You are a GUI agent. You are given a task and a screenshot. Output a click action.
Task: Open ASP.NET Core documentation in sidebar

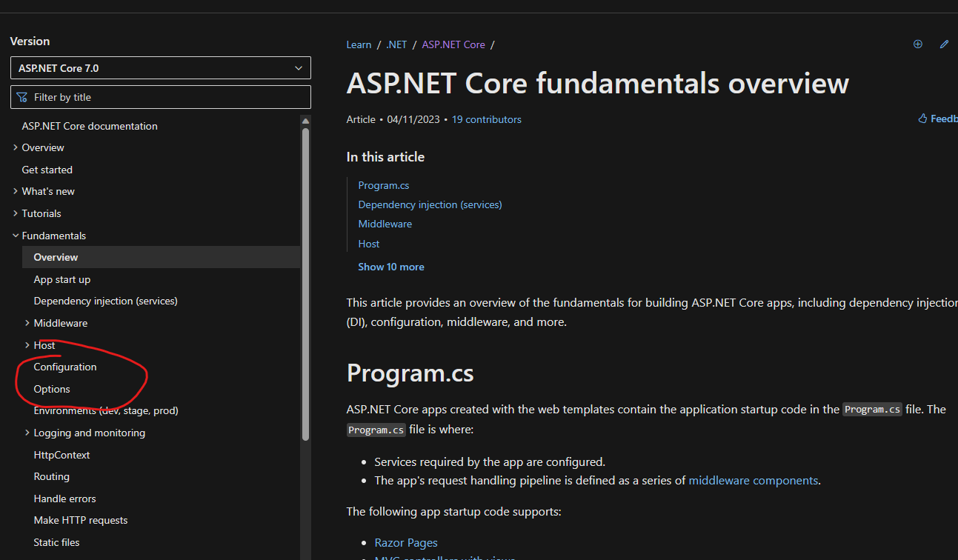(90, 126)
